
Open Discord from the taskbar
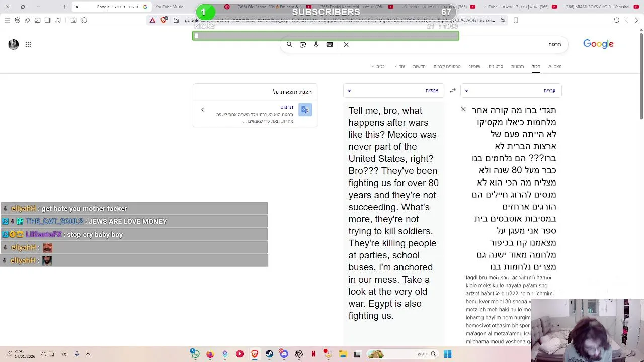(x=284, y=354)
